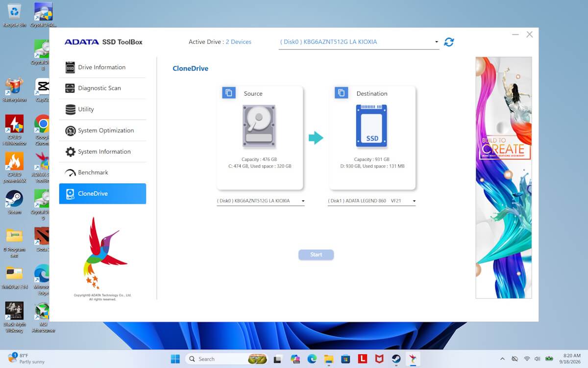The width and height of the screenshot is (588, 368).
Task: Open the Windows Start menu
Action: pos(175,359)
